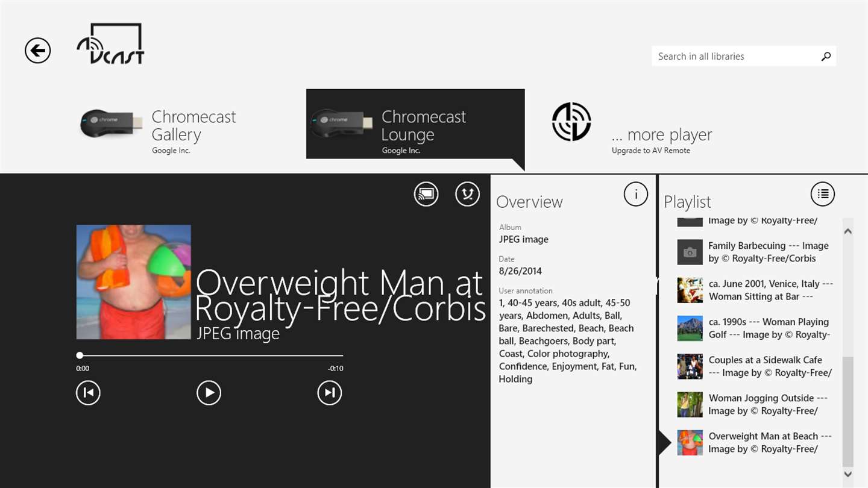The width and height of the screenshot is (868, 488).
Task: Start playback with the play button
Action: 209,393
